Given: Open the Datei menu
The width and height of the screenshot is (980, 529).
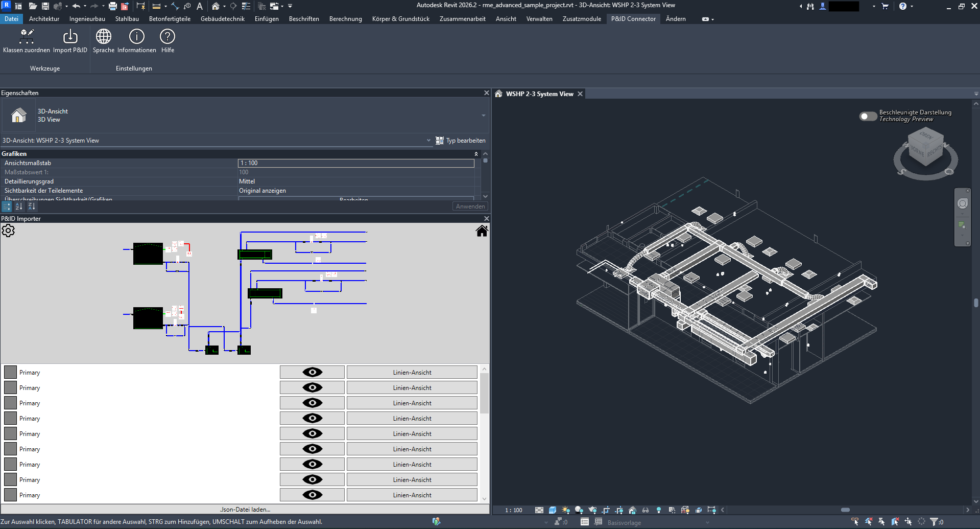Looking at the screenshot, I should [x=11, y=19].
